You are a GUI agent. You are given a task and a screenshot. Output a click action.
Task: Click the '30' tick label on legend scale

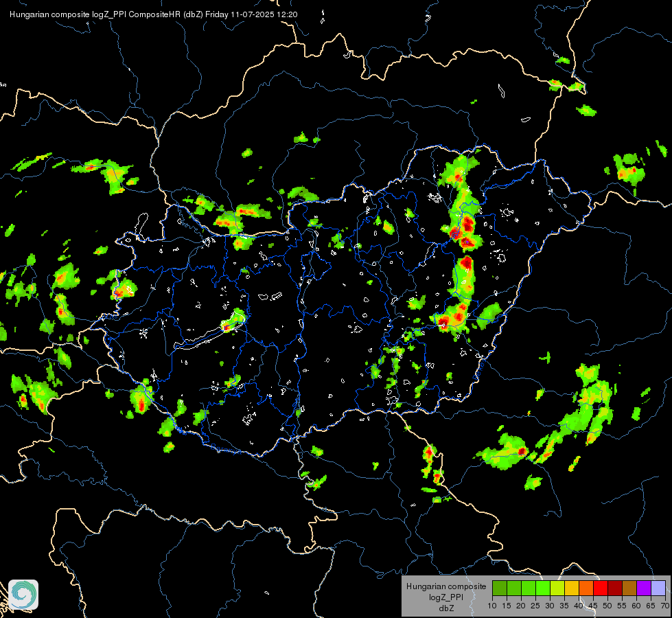(x=550, y=606)
